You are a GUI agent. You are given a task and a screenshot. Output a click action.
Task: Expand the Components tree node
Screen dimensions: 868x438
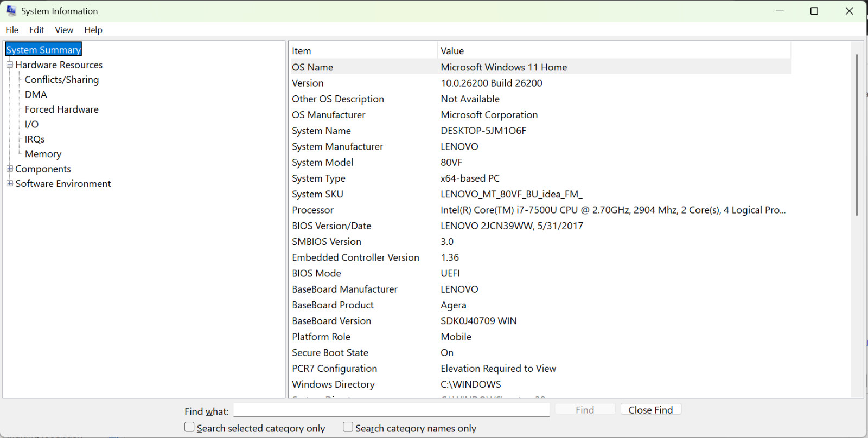point(10,169)
